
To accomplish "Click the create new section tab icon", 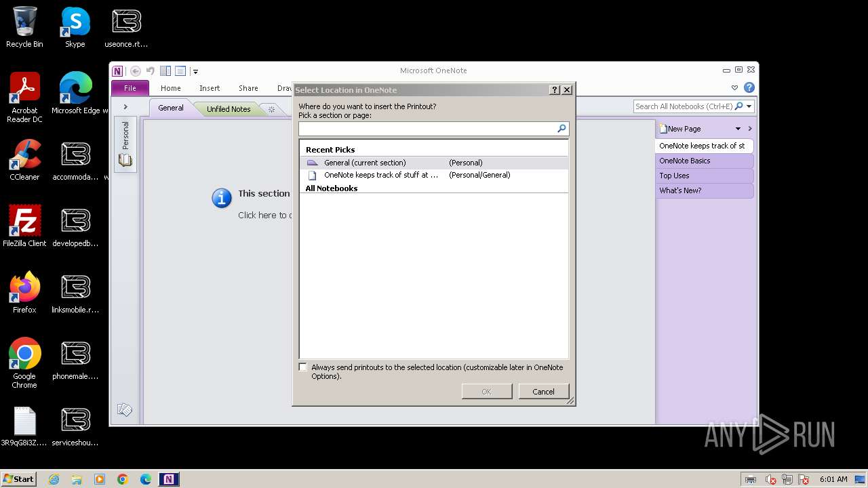I will (271, 109).
